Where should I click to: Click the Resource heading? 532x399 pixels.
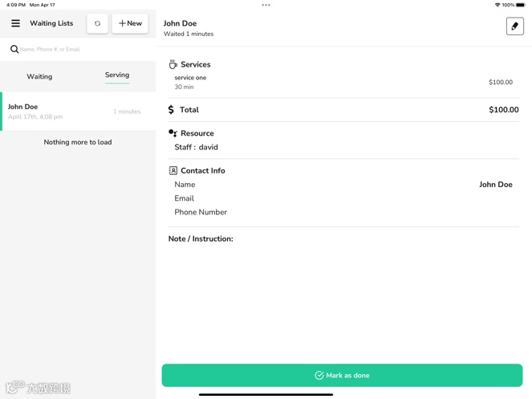click(197, 133)
